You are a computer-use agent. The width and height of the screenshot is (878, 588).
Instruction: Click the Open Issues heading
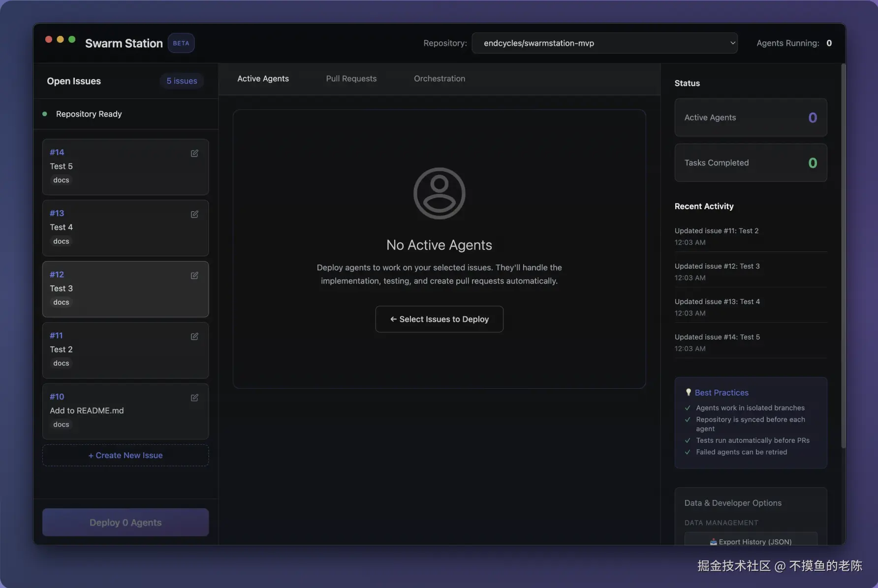[74, 81]
